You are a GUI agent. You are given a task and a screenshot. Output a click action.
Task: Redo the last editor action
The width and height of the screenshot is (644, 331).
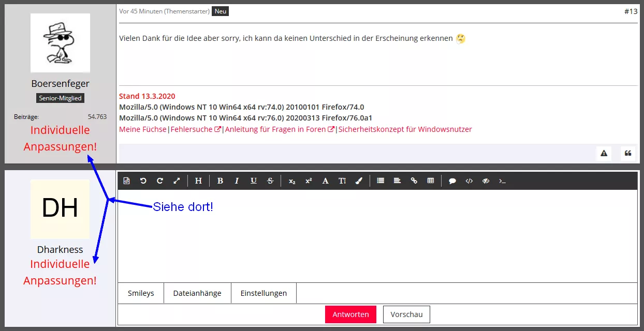[160, 181]
